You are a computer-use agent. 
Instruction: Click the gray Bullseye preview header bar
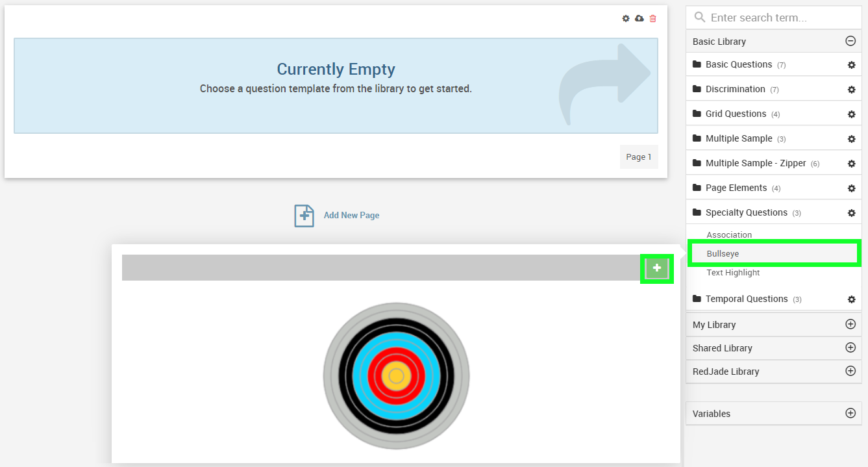pos(381,268)
